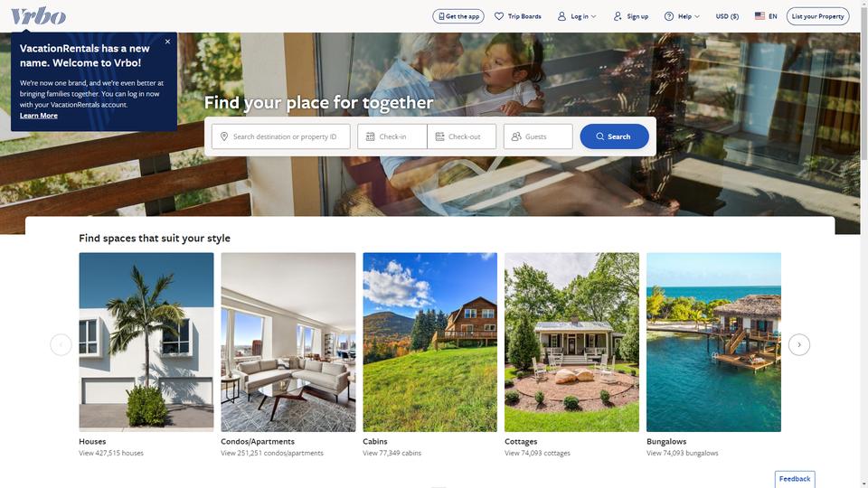The width and height of the screenshot is (868, 488).
Task: Click the Vrbo logo
Action: [x=38, y=16]
